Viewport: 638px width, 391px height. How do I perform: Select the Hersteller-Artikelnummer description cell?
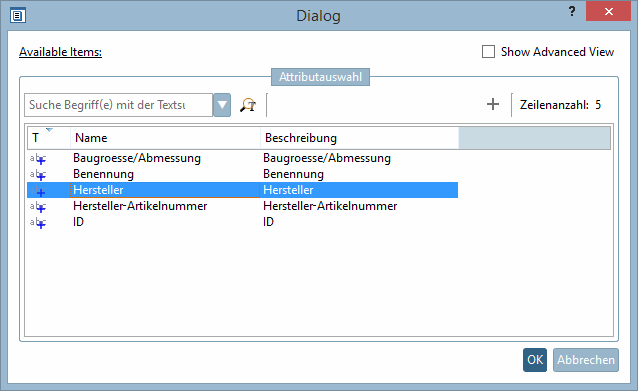[x=330, y=206]
